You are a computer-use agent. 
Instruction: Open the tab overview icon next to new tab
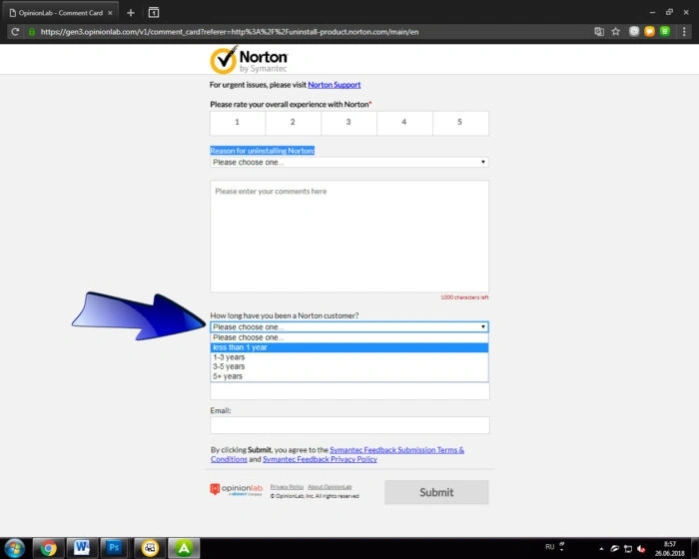(x=153, y=12)
